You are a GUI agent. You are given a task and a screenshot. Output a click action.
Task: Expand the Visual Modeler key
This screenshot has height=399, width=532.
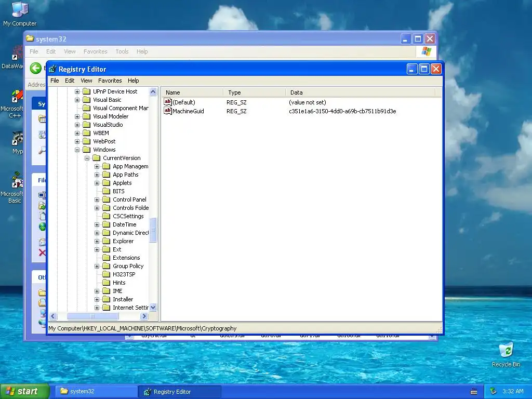(77, 116)
